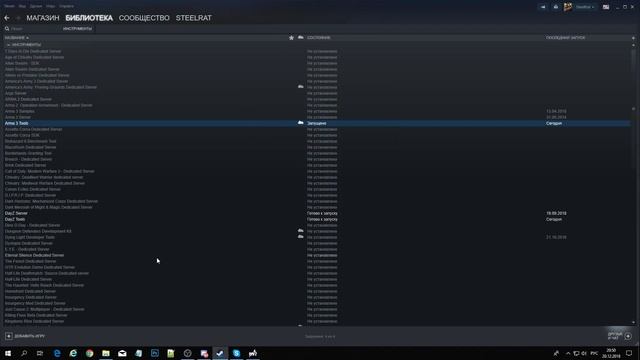Open Task View on the taskbar
This screenshot has height=360, width=640.
click(x=40, y=353)
